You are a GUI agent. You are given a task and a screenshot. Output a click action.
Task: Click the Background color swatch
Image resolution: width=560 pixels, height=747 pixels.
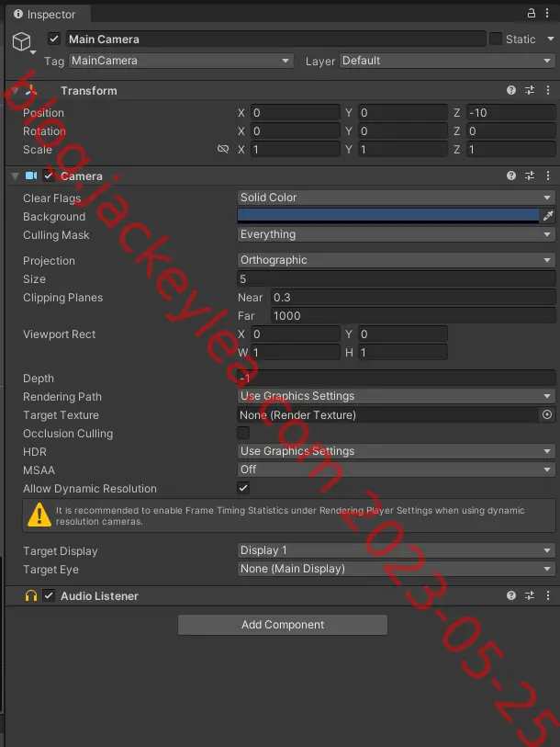point(388,216)
